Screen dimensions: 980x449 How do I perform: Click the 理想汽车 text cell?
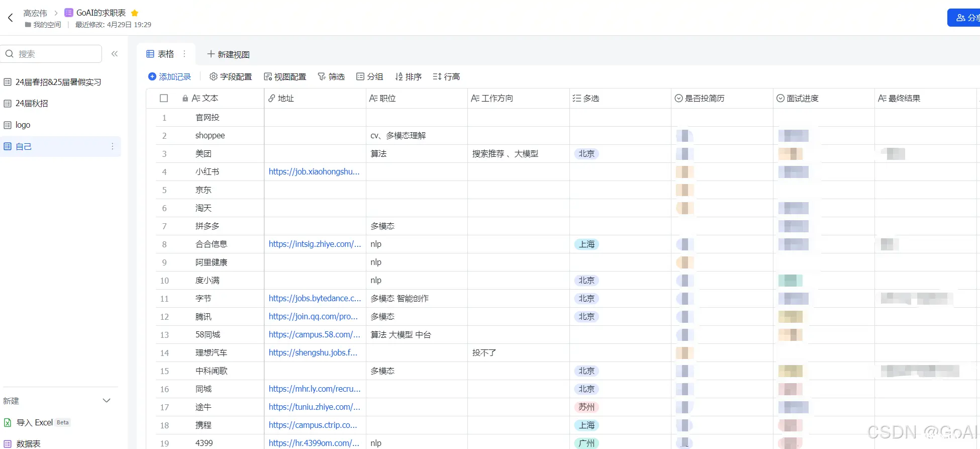(x=211, y=353)
